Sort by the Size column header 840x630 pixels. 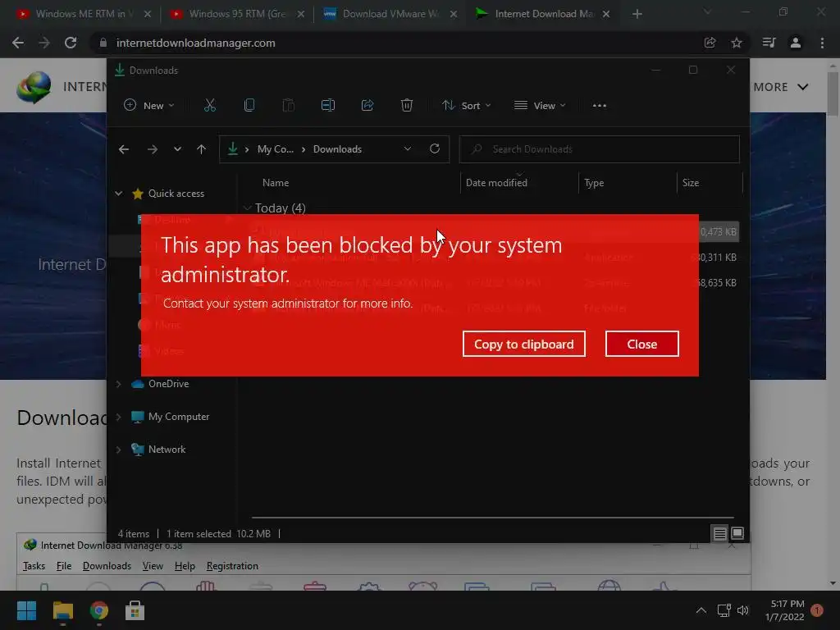coord(691,183)
